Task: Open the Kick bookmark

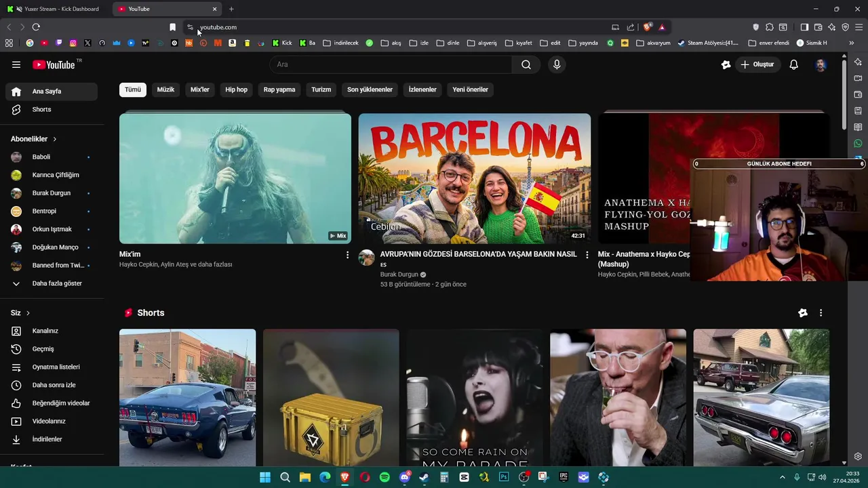Action: (282, 43)
